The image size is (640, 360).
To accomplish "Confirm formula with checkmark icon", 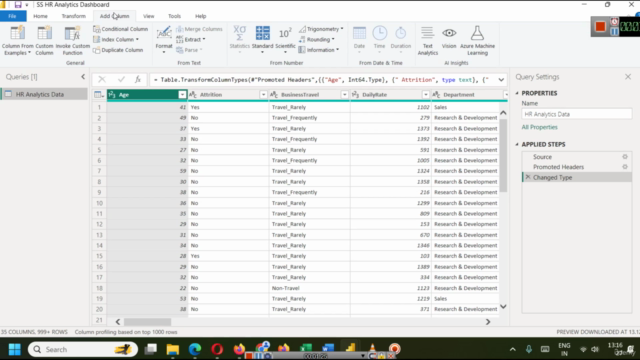I will (121, 80).
